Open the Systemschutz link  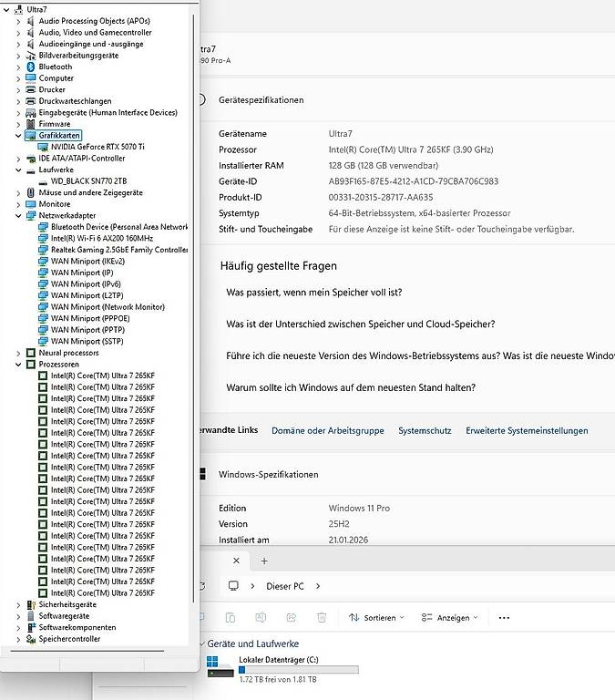425,430
